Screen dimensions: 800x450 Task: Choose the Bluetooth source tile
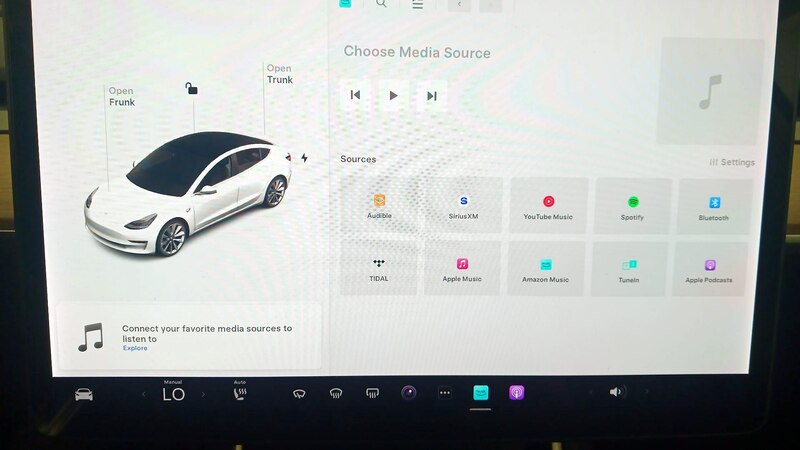(x=714, y=207)
